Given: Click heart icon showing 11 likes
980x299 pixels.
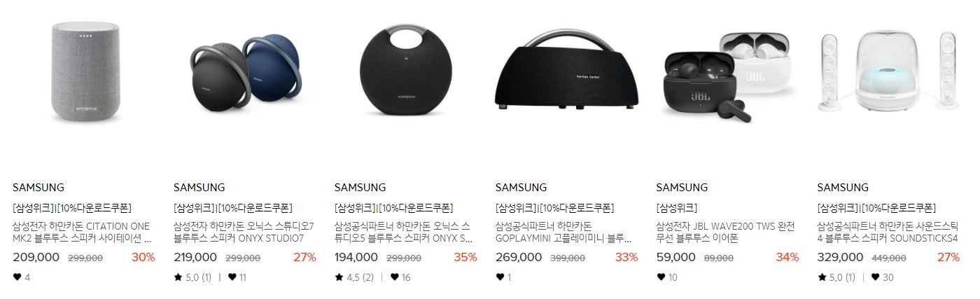Looking at the screenshot, I should coord(232,277).
